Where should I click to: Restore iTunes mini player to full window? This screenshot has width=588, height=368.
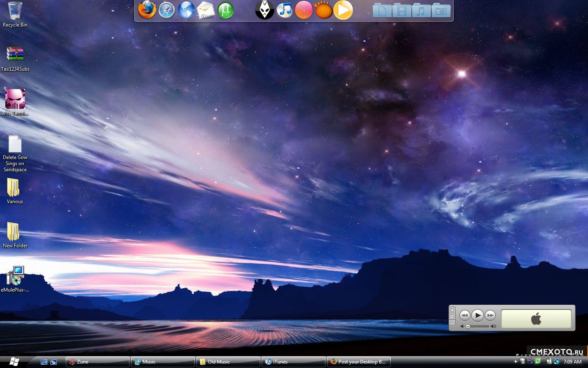[x=452, y=316]
